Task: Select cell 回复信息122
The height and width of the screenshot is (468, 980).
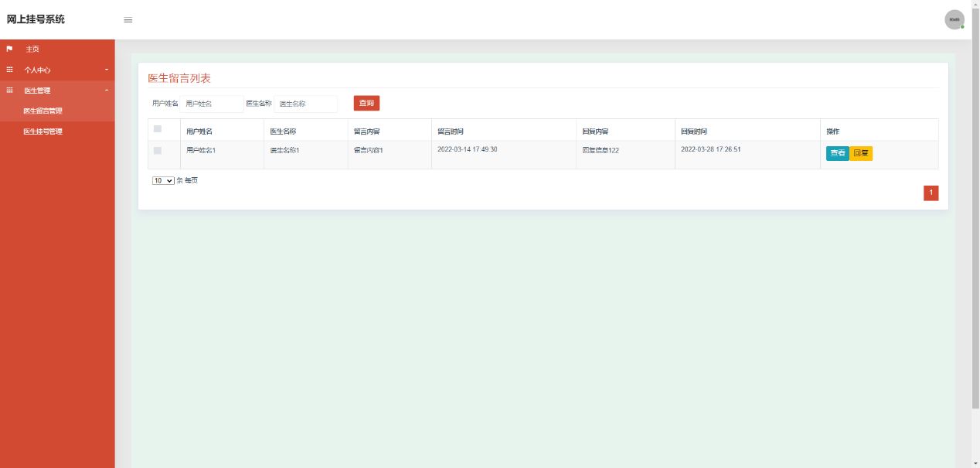Action: coord(601,150)
